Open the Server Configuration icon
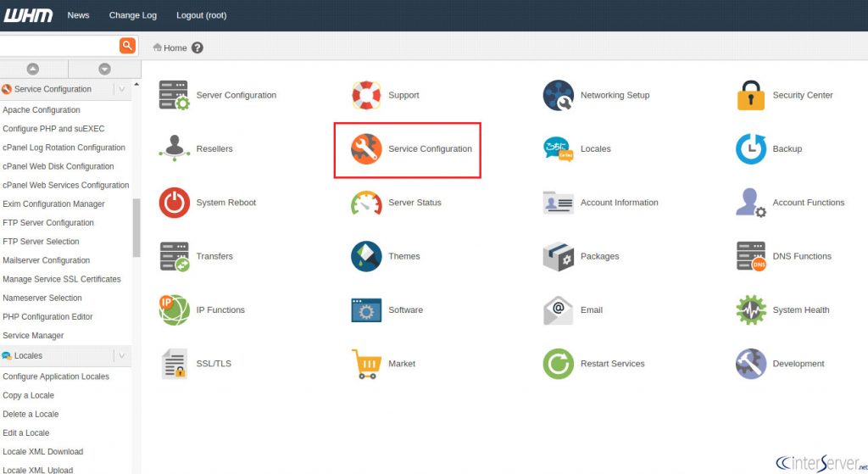868x474 pixels. [175, 95]
